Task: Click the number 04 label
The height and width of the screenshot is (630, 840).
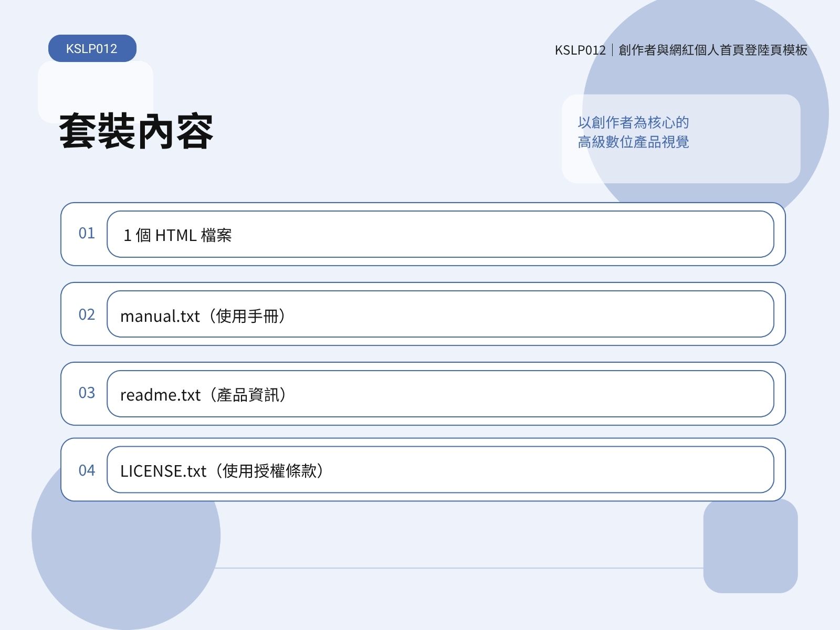Action: 87,470
